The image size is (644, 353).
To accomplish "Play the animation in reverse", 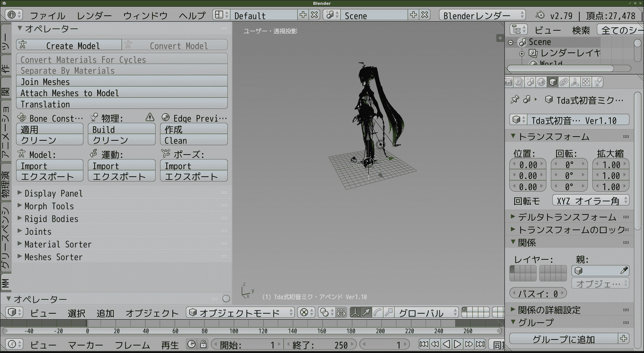I will click(x=446, y=344).
